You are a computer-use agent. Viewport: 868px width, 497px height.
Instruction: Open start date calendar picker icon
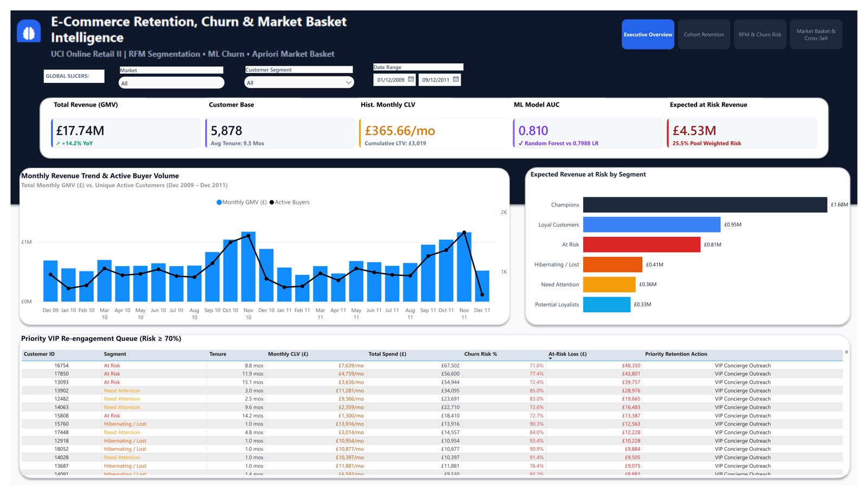pos(411,80)
